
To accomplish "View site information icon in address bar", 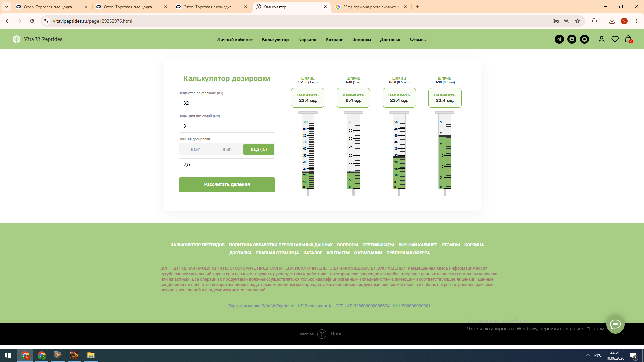I will point(46,21).
